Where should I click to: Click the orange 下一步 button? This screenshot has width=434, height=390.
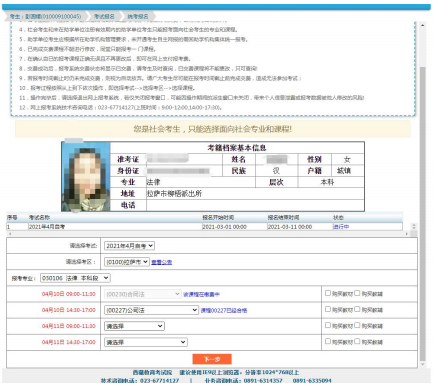click(x=212, y=359)
